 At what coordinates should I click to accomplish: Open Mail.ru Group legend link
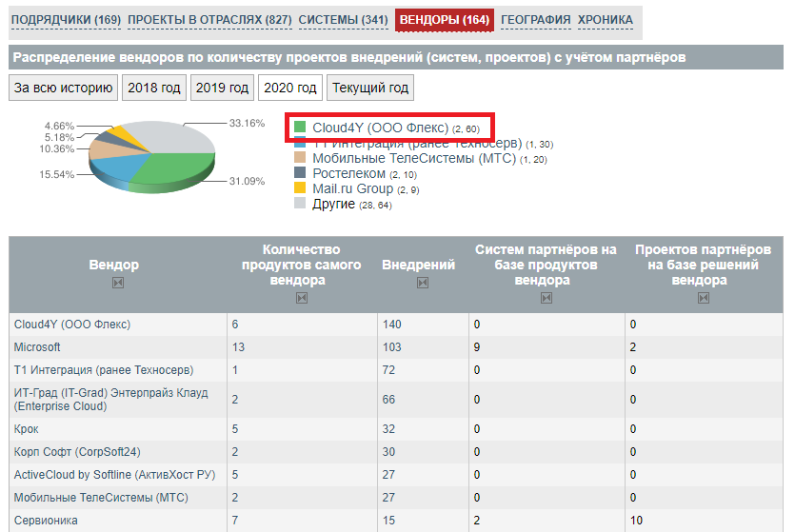click(353, 188)
